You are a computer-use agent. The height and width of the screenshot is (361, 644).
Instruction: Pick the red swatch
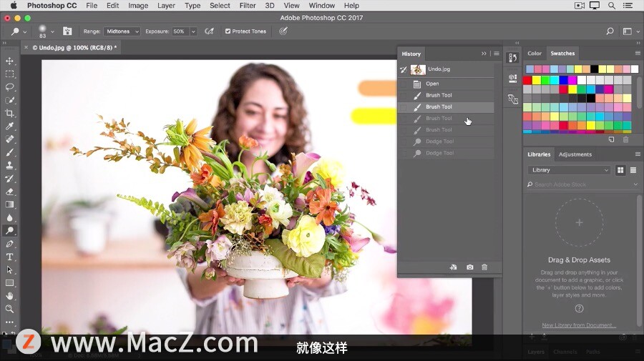click(527, 80)
